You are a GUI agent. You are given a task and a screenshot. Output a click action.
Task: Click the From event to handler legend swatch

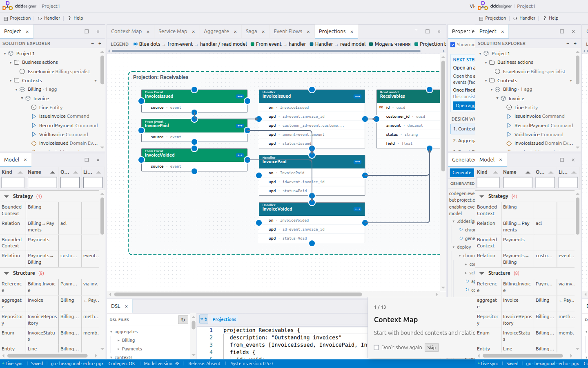(x=253, y=44)
